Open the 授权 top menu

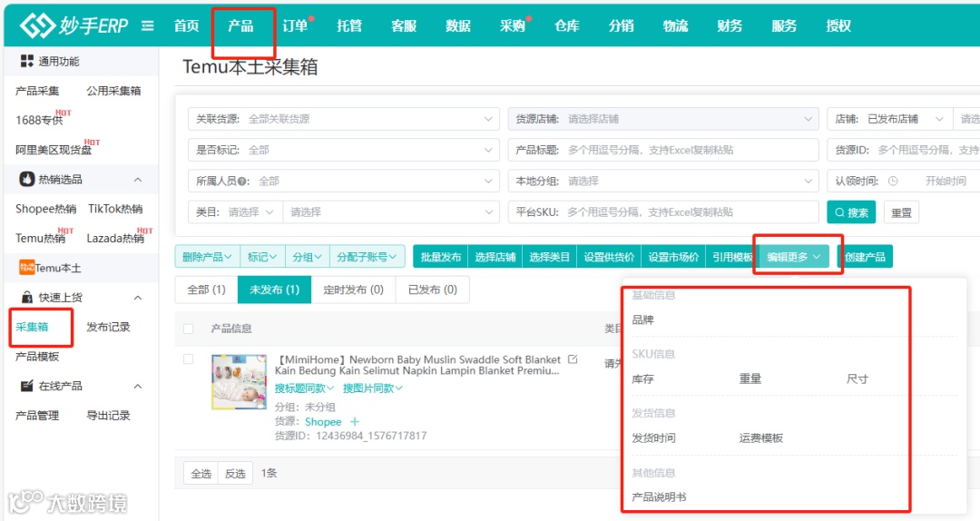(838, 25)
